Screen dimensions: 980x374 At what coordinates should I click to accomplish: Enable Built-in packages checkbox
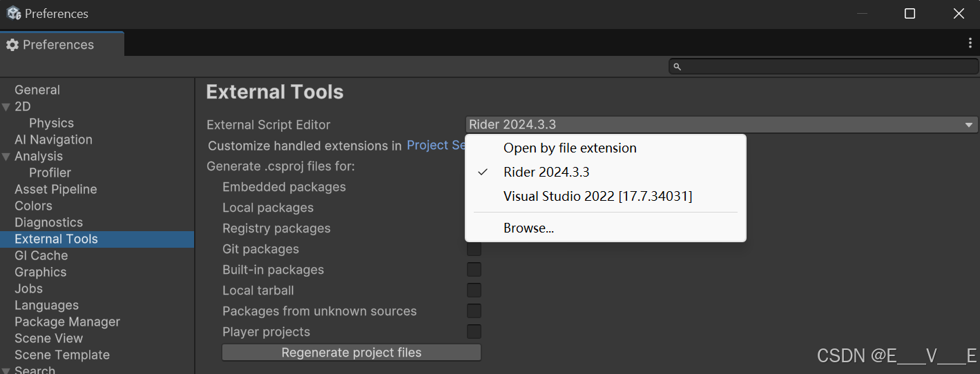(x=474, y=270)
